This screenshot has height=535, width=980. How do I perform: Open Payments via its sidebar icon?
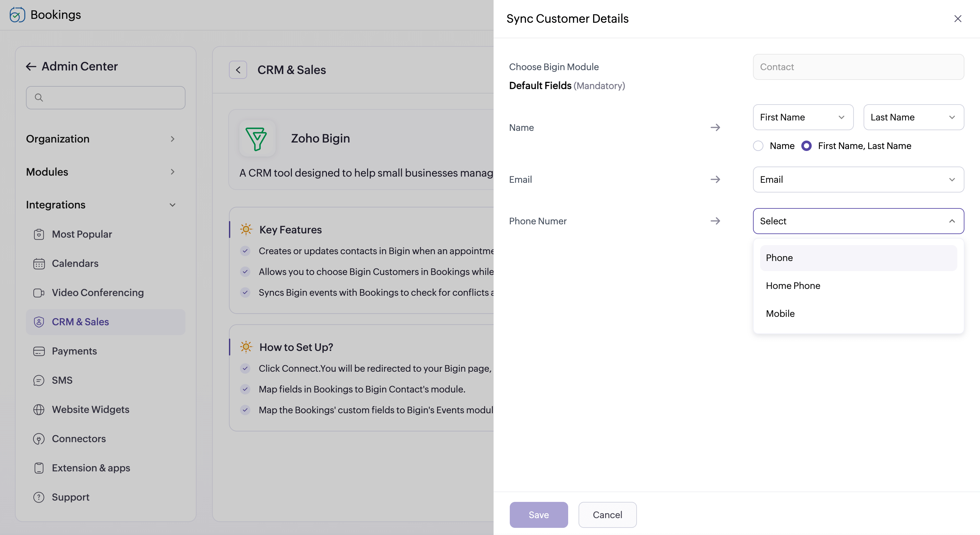coord(39,351)
